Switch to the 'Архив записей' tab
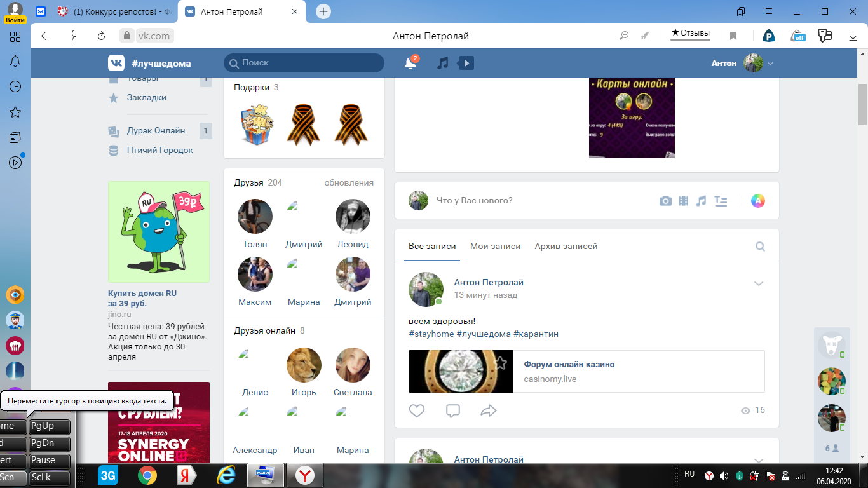The image size is (868, 488). point(566,247)
